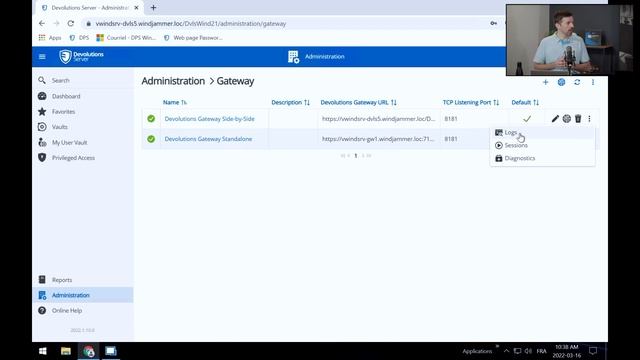Viewport: 640px width, 360px height.
Task: Open page more-options vertical dots
Action: point(593,82)
